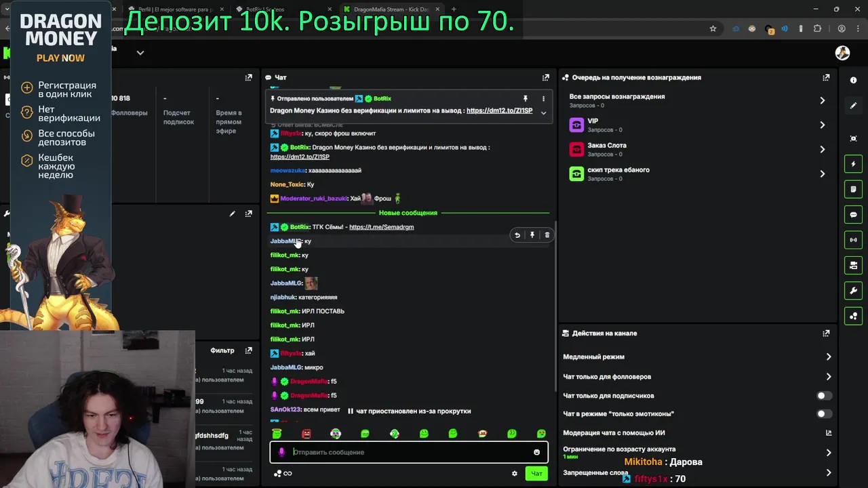Click the channel points infinity balance
868x488 pixels.
(x=283, y=474)
